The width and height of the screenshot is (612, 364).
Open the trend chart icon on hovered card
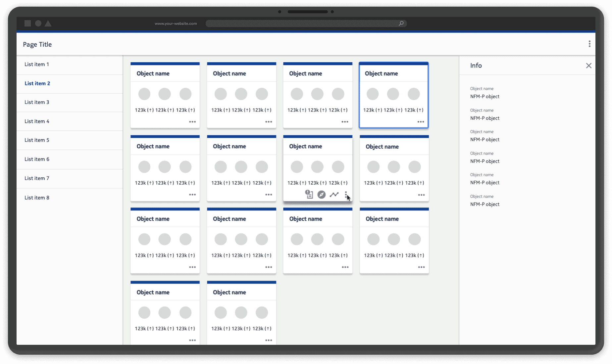point(334,195)
